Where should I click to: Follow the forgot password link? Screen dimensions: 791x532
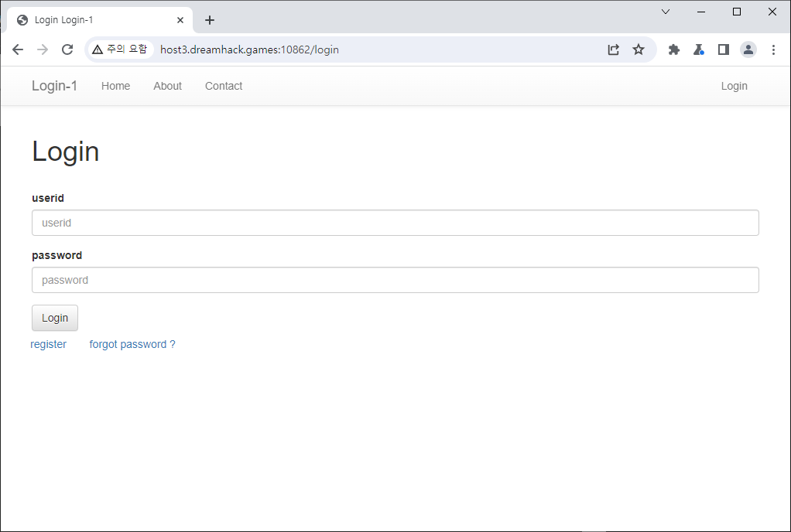click(x=132, y=344)
